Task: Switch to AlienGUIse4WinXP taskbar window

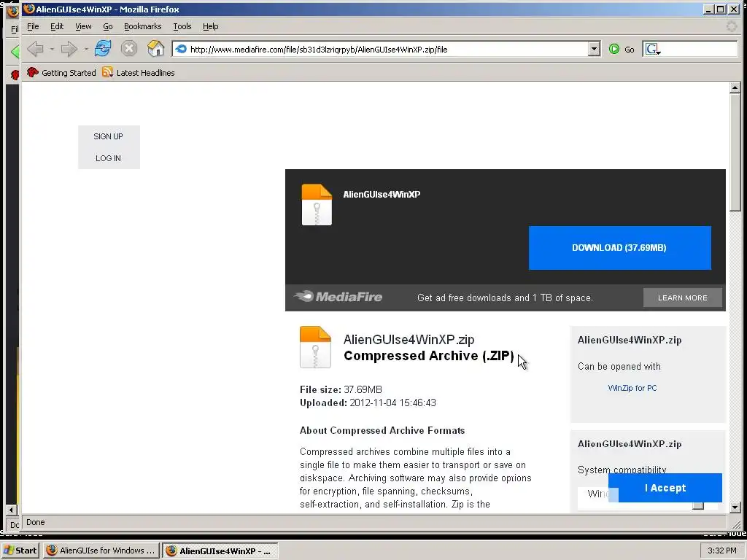Action: coord(220,551)
